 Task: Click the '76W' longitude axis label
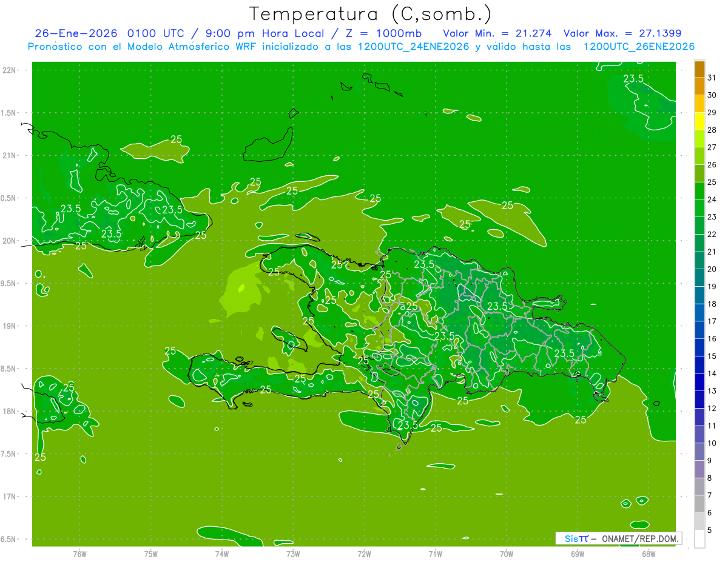[79, 554]
